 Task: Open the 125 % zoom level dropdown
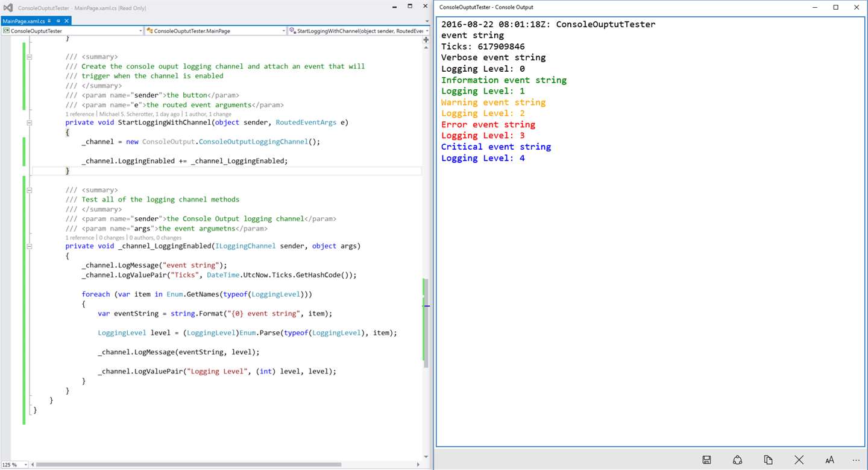coord(14,465)
